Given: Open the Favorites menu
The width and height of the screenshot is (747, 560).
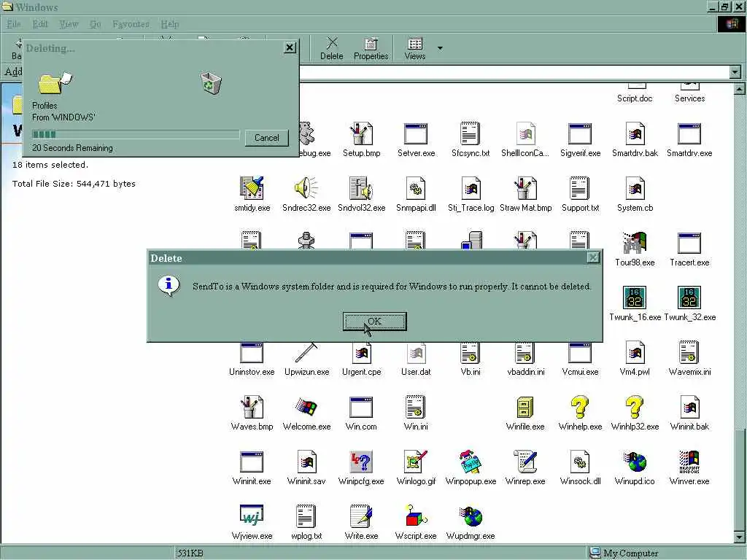Looking at the screenshot, I should [131, 24].
